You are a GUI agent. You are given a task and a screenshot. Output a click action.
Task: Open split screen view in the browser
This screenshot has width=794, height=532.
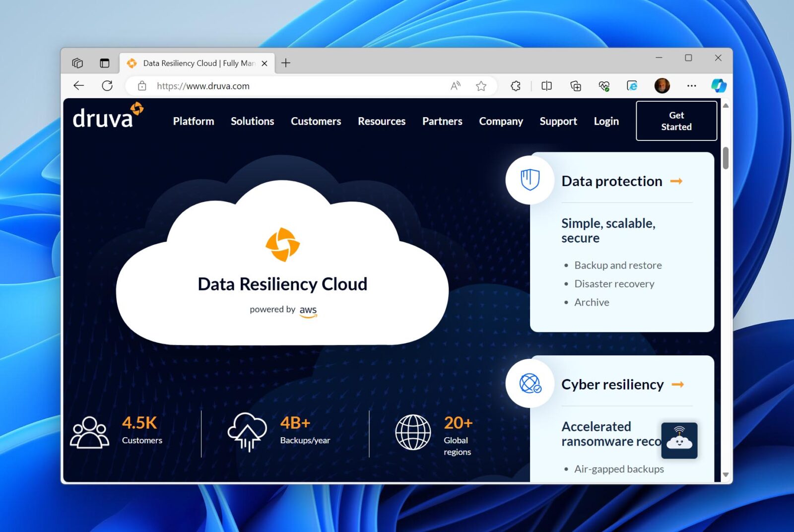546,85
